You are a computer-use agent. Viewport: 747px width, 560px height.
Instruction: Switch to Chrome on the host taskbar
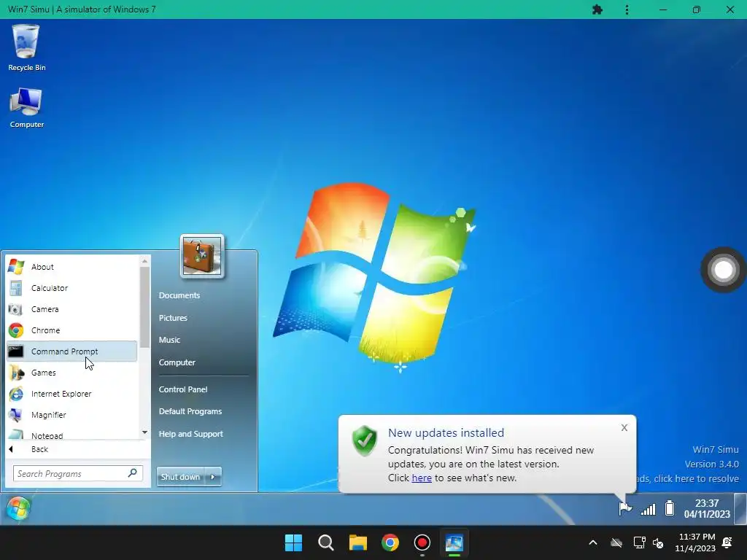(390, 542)
